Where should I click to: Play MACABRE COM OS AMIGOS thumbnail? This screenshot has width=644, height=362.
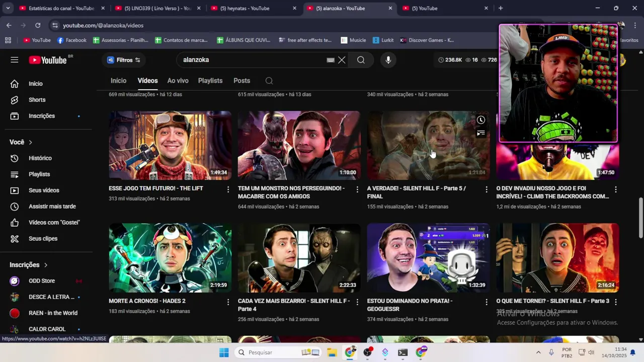pyautogui.click(x=299, y=146)
